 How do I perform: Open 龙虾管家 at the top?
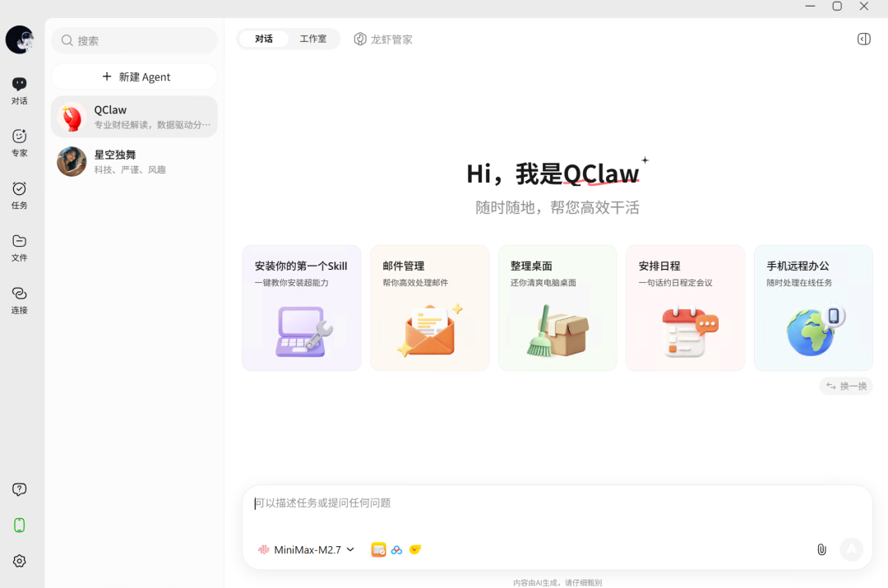pos(383,39)
